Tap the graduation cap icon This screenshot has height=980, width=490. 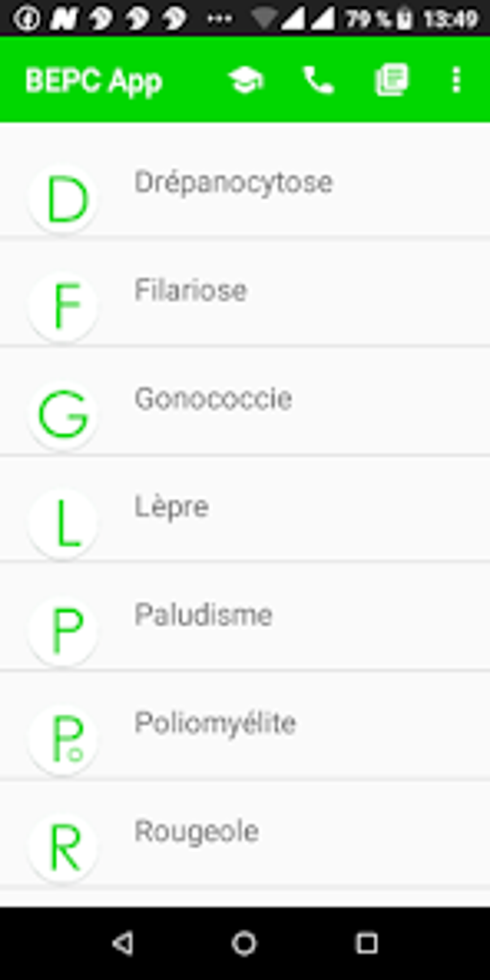(x=245, y=80)
